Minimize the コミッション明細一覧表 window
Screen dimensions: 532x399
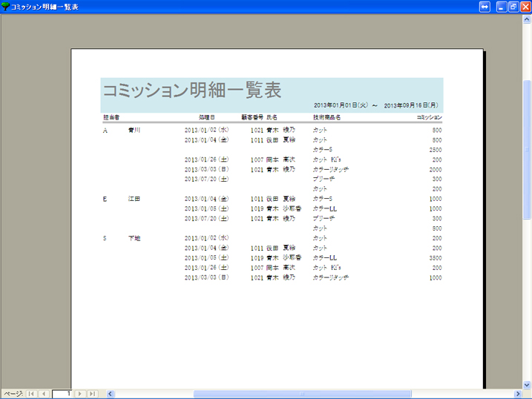click(502, 7)
